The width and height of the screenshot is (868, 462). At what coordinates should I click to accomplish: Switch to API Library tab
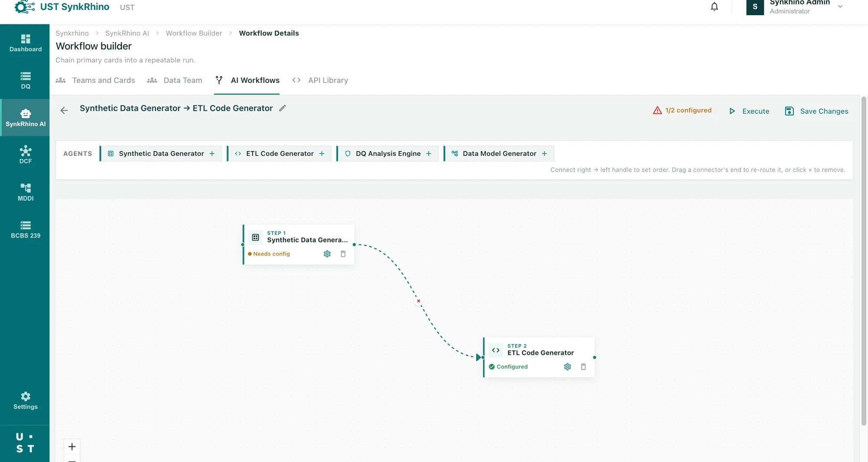(x=320, y=80)
